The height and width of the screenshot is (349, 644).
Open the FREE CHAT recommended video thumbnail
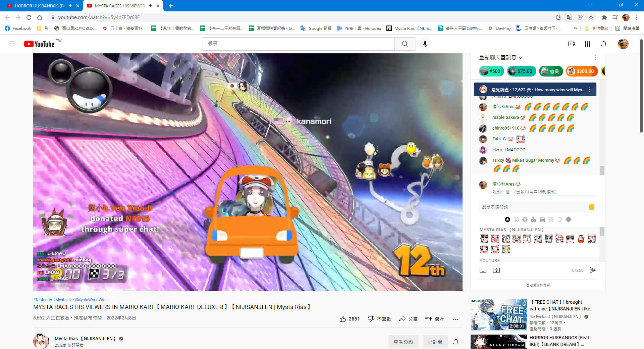498,315
